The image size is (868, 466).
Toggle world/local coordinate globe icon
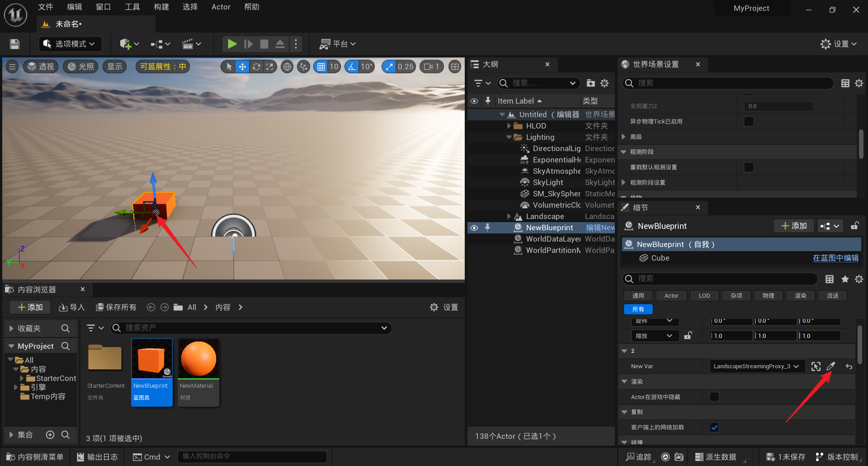click(x=287, y=67)
